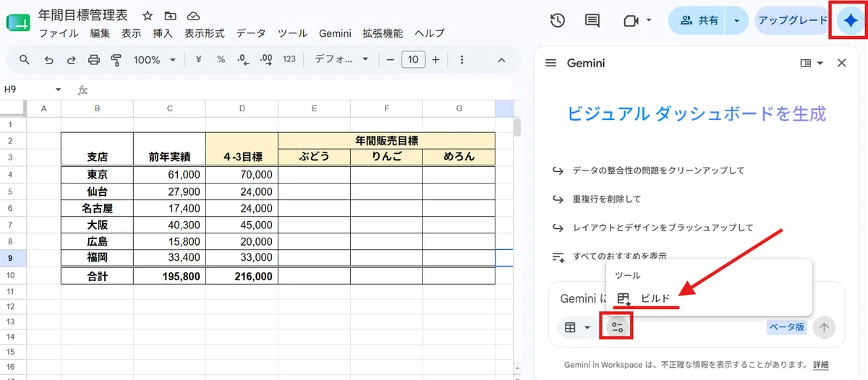Send Gemini prompt arrow button
The height and width of the screenshot is (380, 868).
823,327
